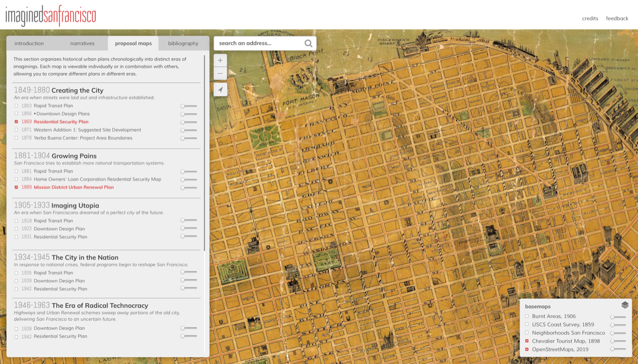638x364 pixels.
Task: Open the credits link
Action: [x=590, y=18]
